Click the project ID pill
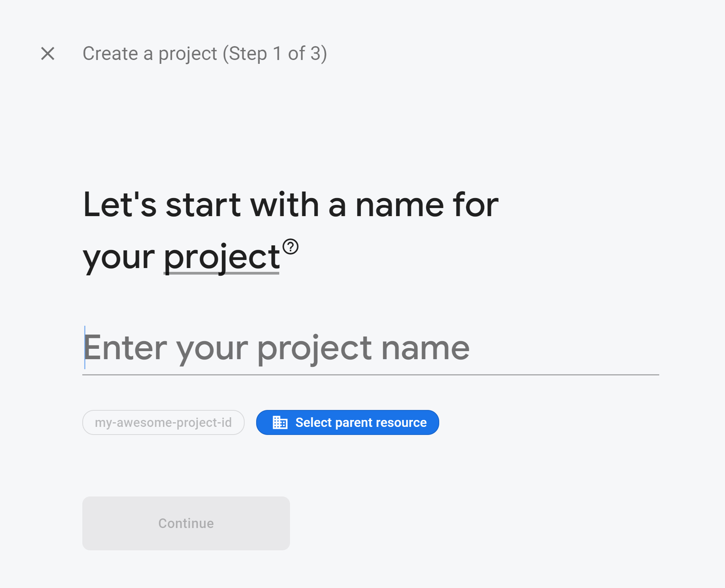 tap(163, 422)
